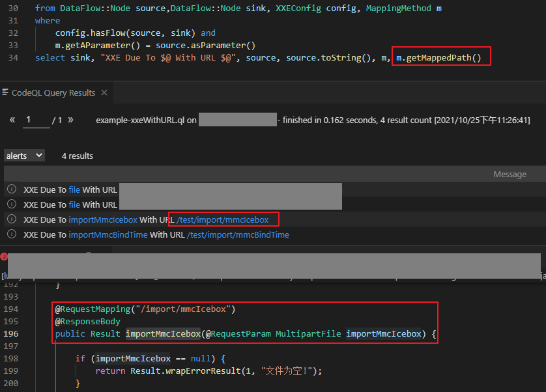Close the CodeQL Query Results tab

pos(104,92)
